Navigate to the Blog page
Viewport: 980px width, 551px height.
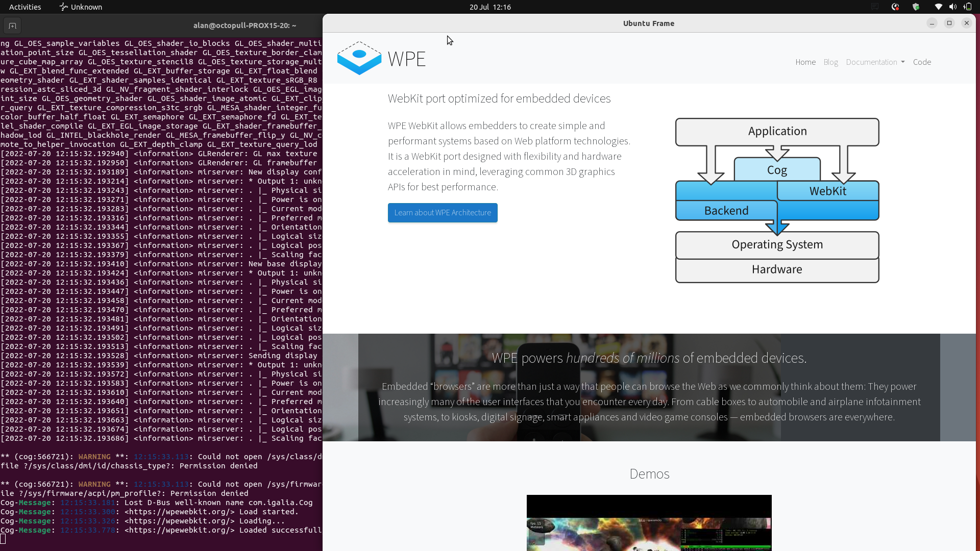coord(830,62)
